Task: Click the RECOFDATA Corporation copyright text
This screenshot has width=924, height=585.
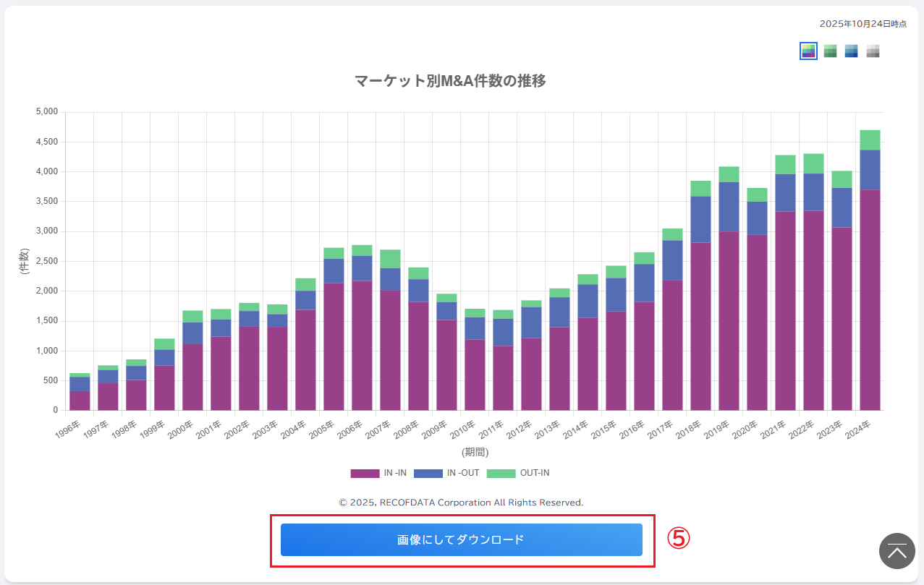Action: [x=461, y=502]
